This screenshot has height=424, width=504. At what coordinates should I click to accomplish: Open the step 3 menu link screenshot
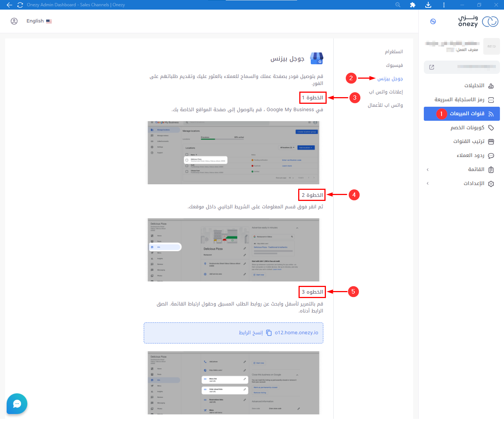[234, 383]
